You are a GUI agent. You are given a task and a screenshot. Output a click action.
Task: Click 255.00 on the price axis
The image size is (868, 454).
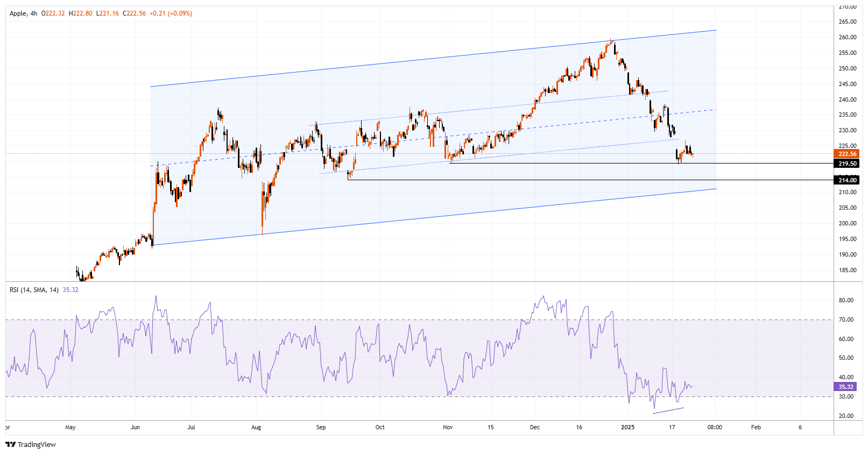coord(848,53)
